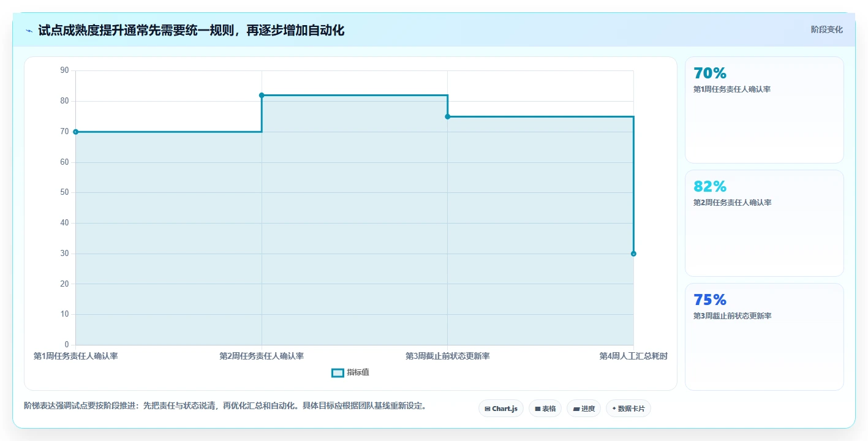Click the 指标值 legend color box

point(338,372)
